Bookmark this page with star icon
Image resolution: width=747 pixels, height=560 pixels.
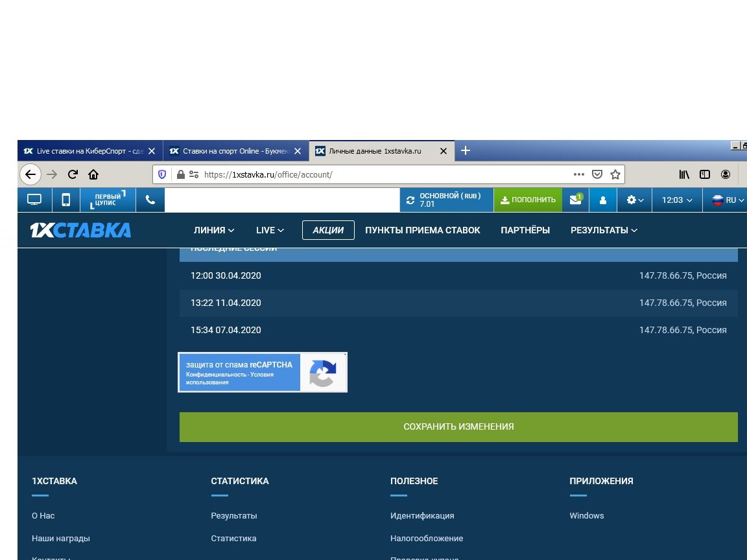tap(615, 174)
